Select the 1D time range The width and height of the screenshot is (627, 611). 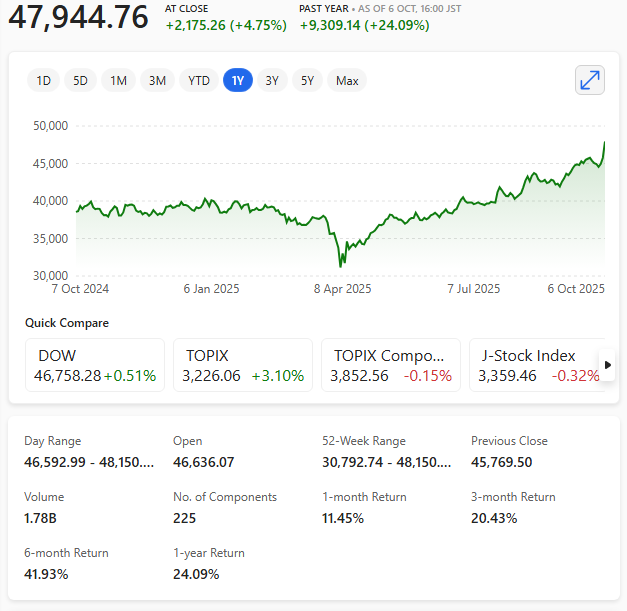pos(44,81)
